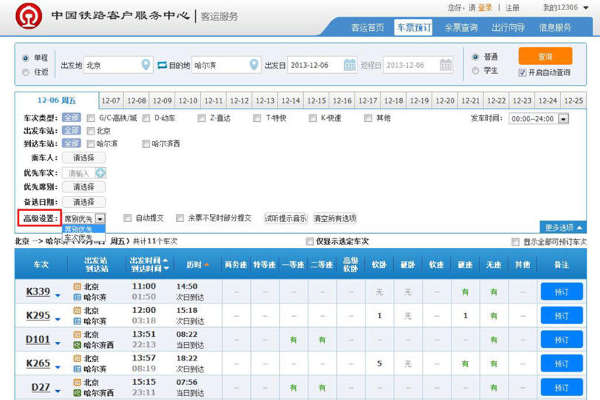Click the plus icon next to 优先车次 input

(101, 173)
